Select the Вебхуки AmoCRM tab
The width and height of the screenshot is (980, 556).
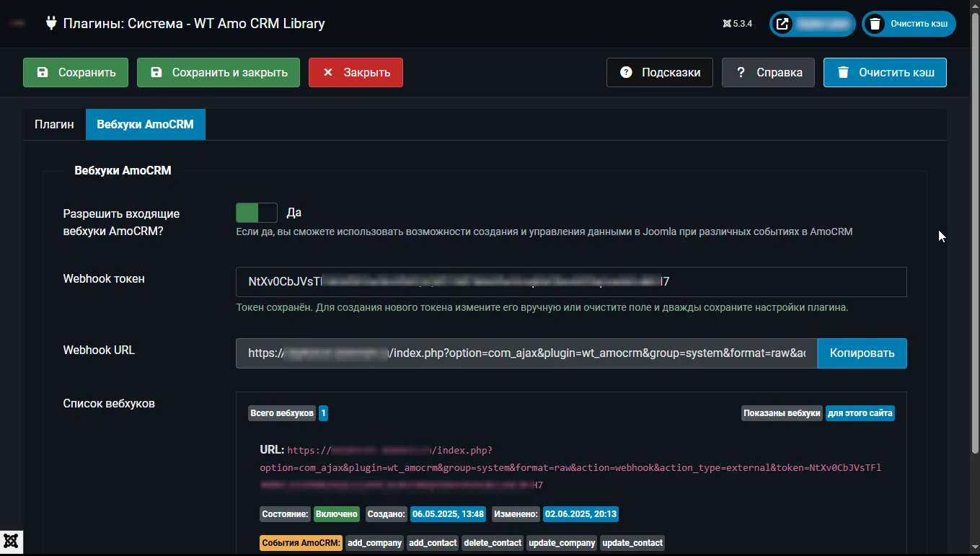(x=145, y=124)
